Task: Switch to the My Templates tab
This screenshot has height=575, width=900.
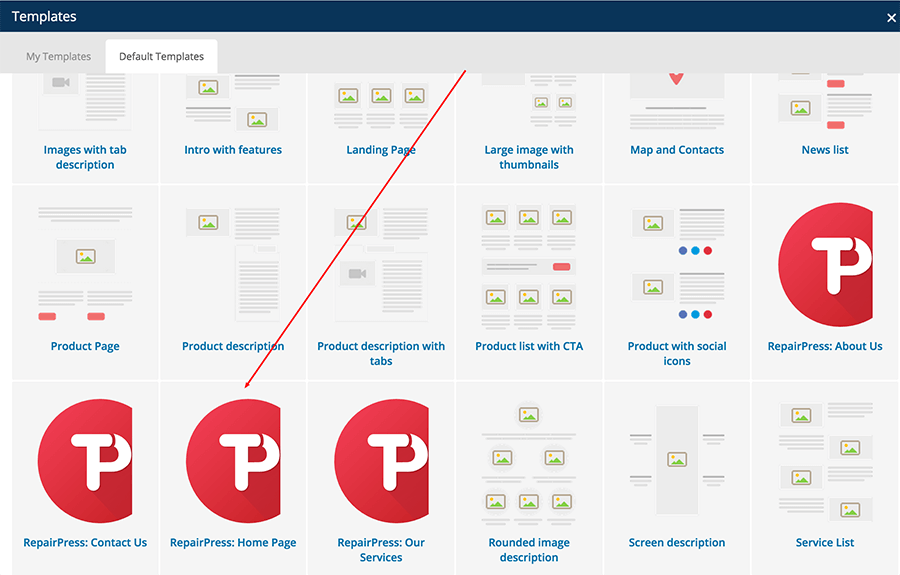Action: coord(59,56)
